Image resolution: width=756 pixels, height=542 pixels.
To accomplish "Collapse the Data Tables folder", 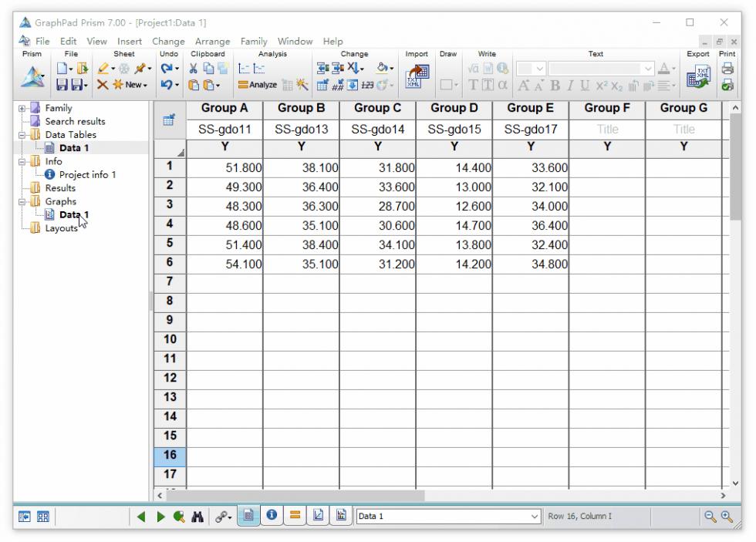I will click(x=22, y=135).
